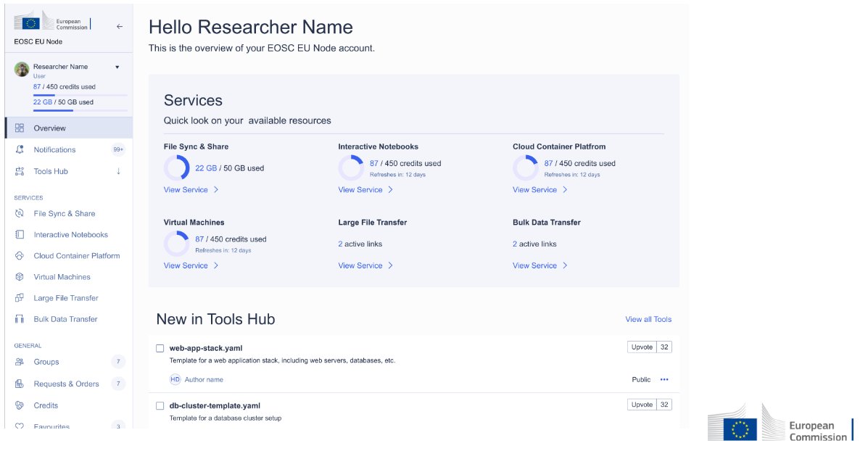Click the Cloud Container Platfrom usage ring
868x459 pixels.
[x=525, y=168]
